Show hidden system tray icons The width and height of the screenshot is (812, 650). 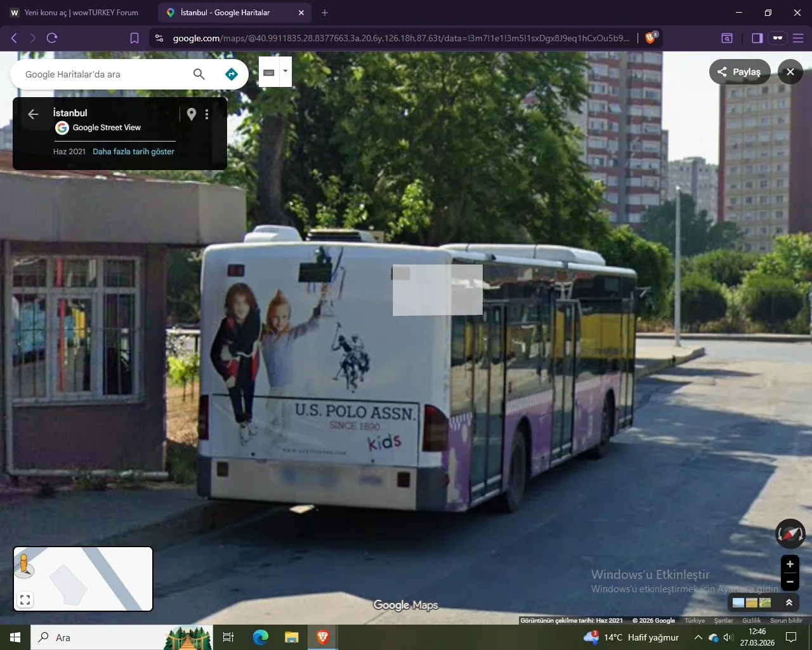click(x=698, y=637)
